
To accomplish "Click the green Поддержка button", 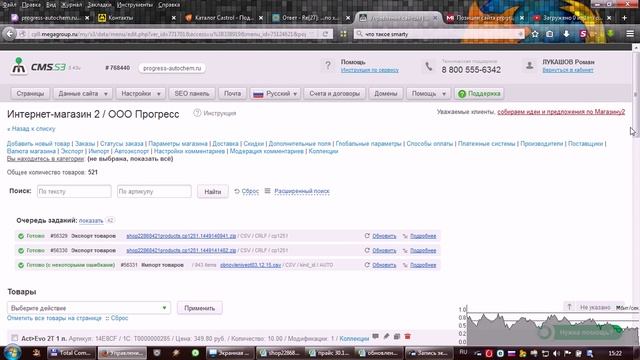I will (480, 93).
